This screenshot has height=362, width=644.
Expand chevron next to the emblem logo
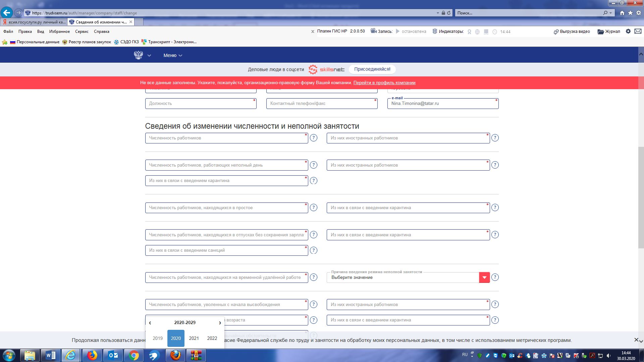149,56
